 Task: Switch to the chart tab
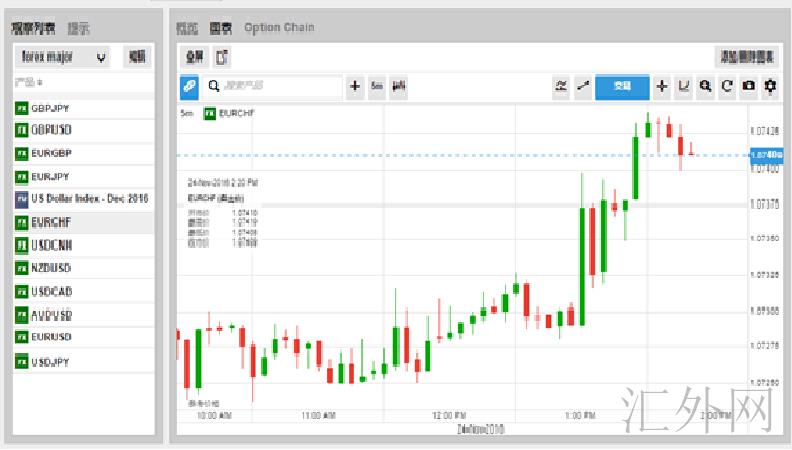(221, 28)
